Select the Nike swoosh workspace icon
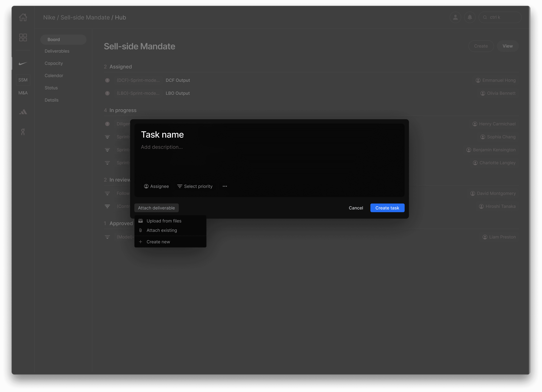 (x=23, y=63)
